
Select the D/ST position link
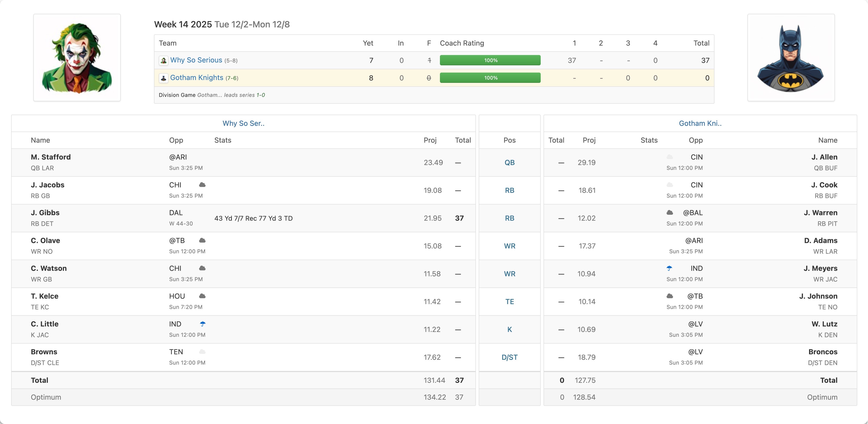(x=509, y=357)
